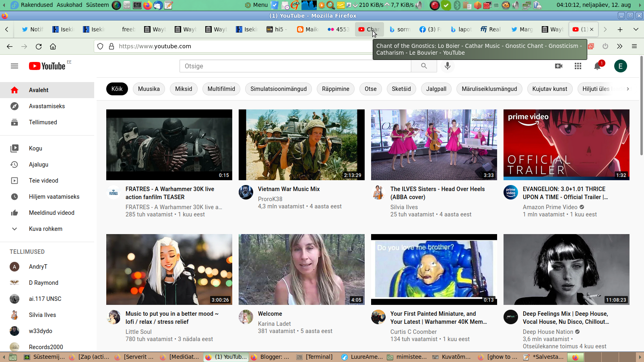This screenshot has height=362, width=644.
Task: List all Firefox tabs dropdown
Action: (636, 29)
